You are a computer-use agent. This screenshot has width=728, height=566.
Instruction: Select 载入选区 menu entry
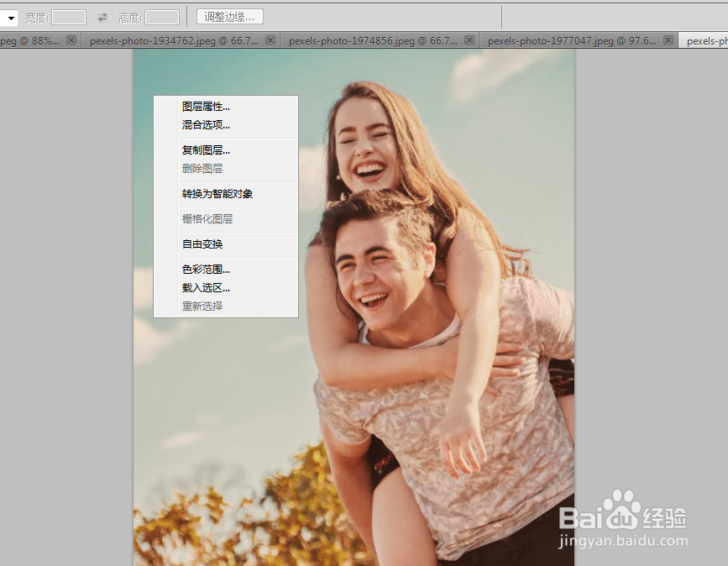tap(226, 288)
